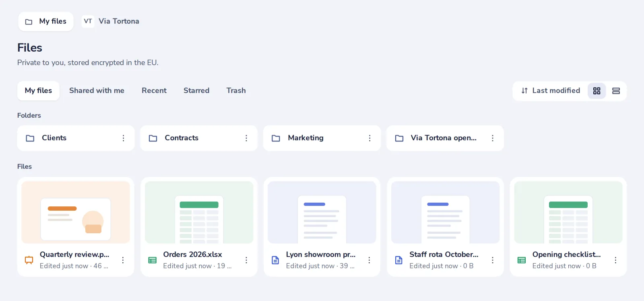The height and width of the screenshot is (301, 644).
Task: Open options for Via Tortona open... folder
Action: 492,138
